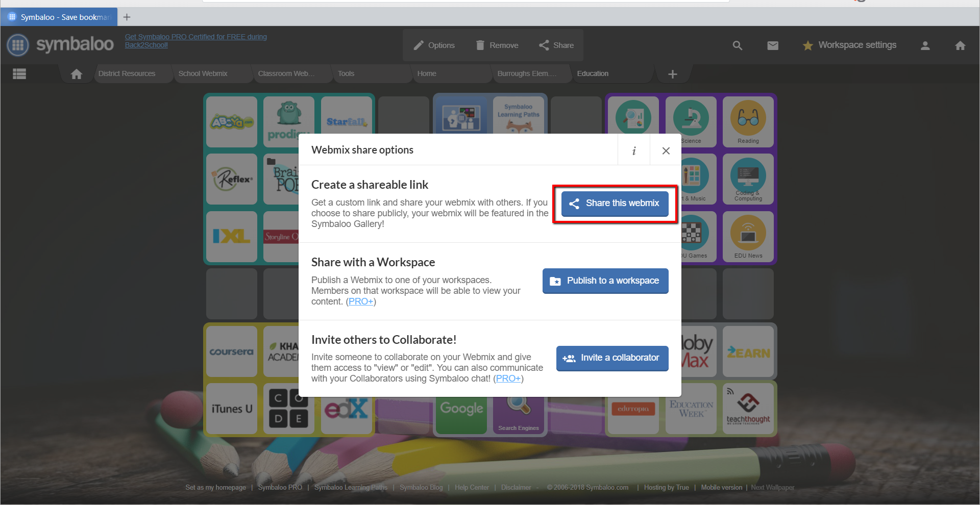Open the Reading glasses tile

point(748,122)
